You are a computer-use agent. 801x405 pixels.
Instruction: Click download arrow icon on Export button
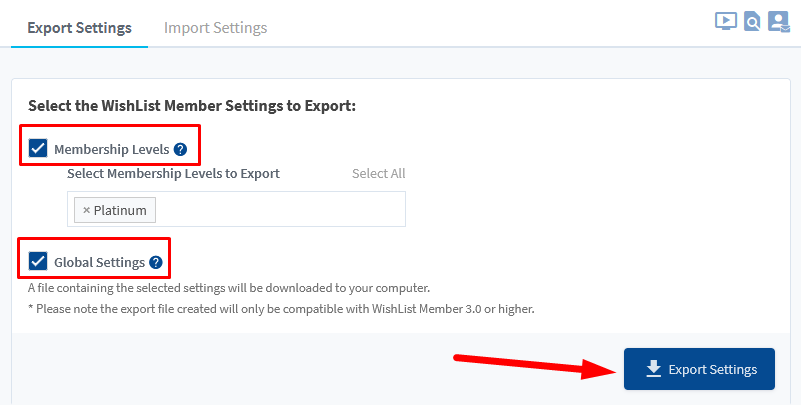pos(653,369)
